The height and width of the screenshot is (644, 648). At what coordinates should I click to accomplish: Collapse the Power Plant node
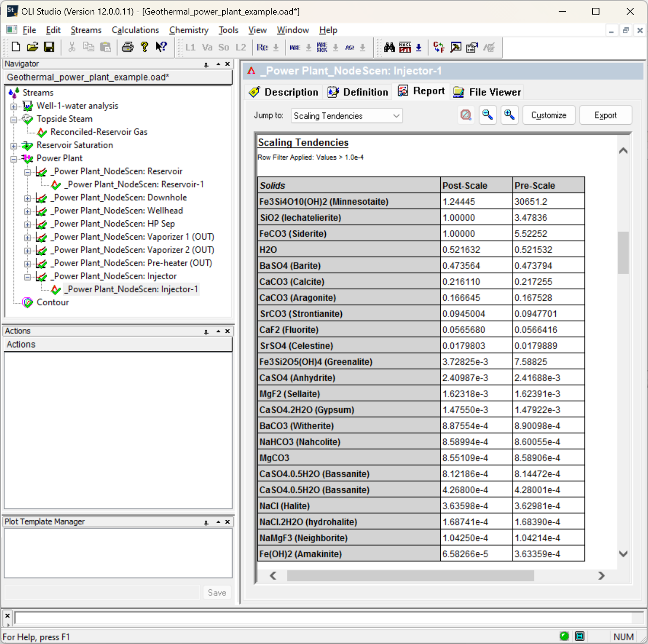click(x=14, y=159)
